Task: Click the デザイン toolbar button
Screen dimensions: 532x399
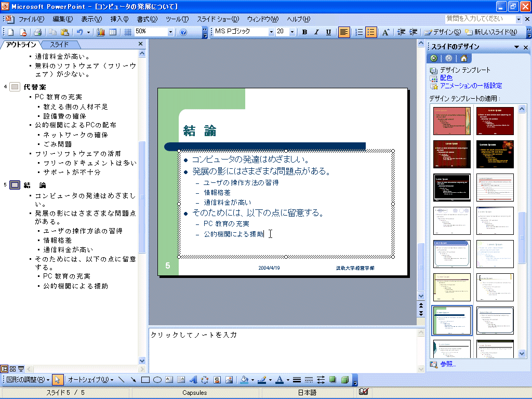Action: 443,32
